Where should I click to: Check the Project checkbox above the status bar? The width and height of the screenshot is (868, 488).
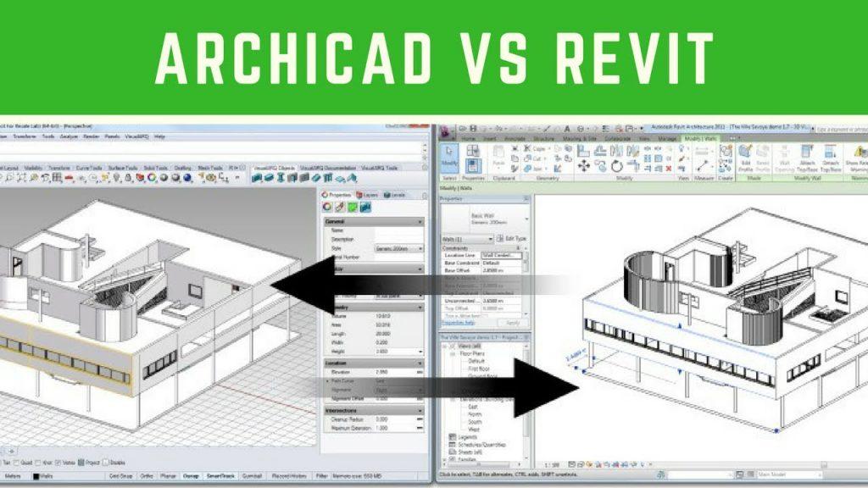tap(82, 463)
